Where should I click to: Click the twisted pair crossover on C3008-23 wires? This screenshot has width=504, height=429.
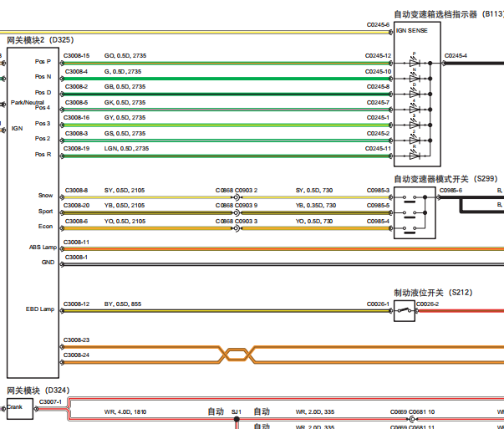(x=237, y=355)
